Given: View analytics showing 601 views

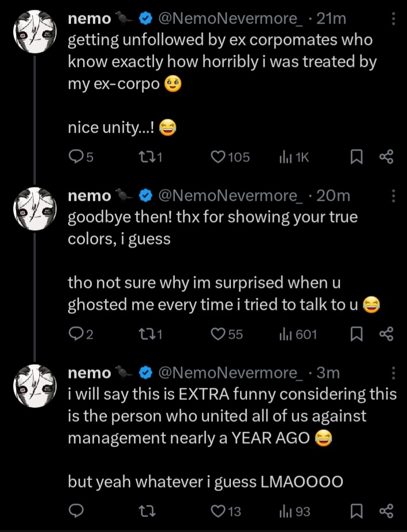Looking at the screenshot, I should point(286,334).
